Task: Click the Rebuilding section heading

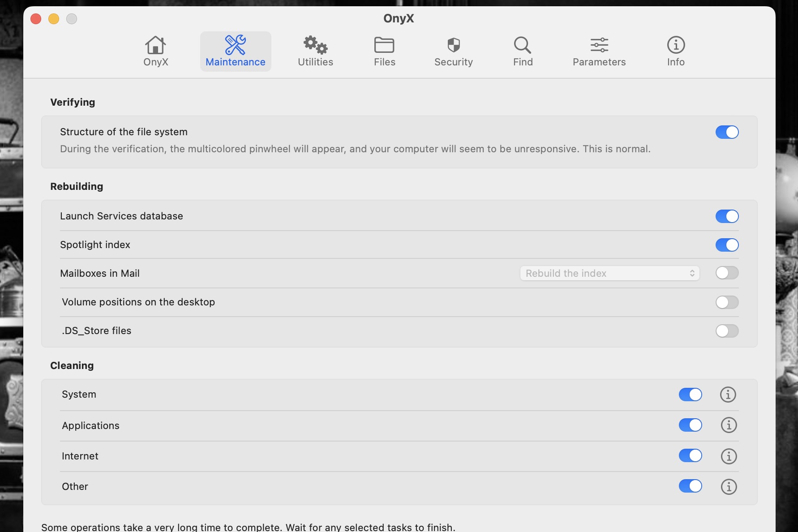Action: point(77,186)
